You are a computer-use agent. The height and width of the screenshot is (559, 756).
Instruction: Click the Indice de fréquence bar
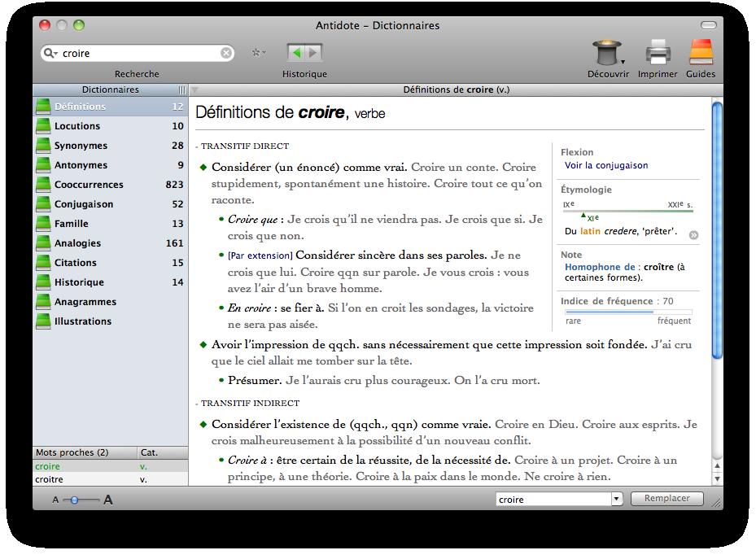click(x=629, y=312)
